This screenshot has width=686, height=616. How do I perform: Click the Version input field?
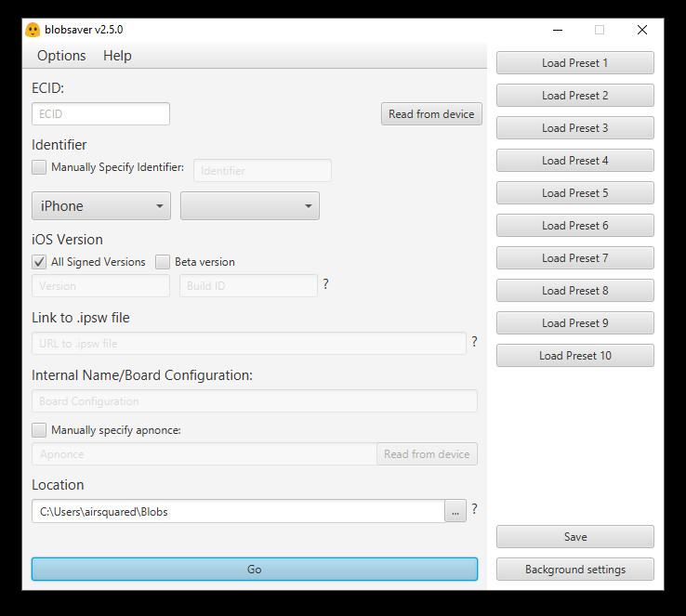click(100, 286)
